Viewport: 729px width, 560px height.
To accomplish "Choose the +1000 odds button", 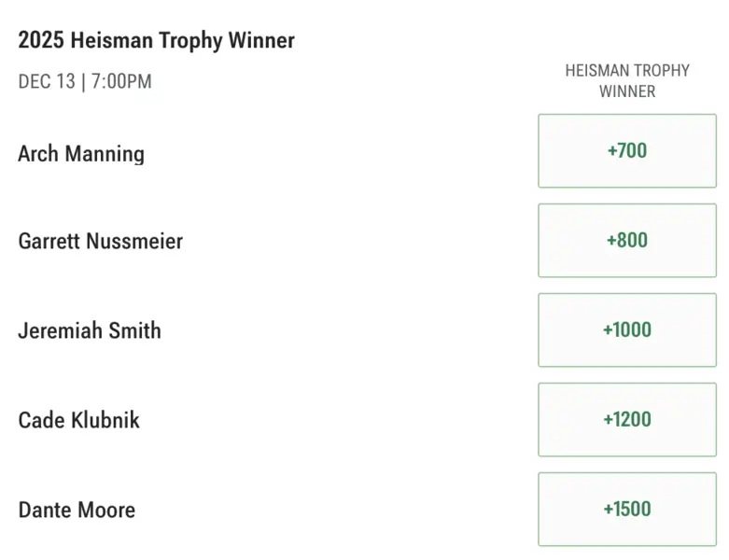I will tap(626, 329).
